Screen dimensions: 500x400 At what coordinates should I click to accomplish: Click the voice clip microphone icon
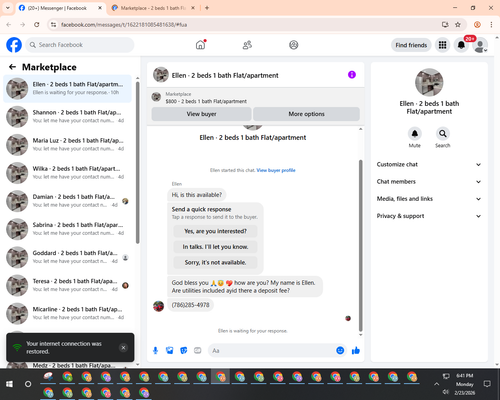click(x=155, y=351)
